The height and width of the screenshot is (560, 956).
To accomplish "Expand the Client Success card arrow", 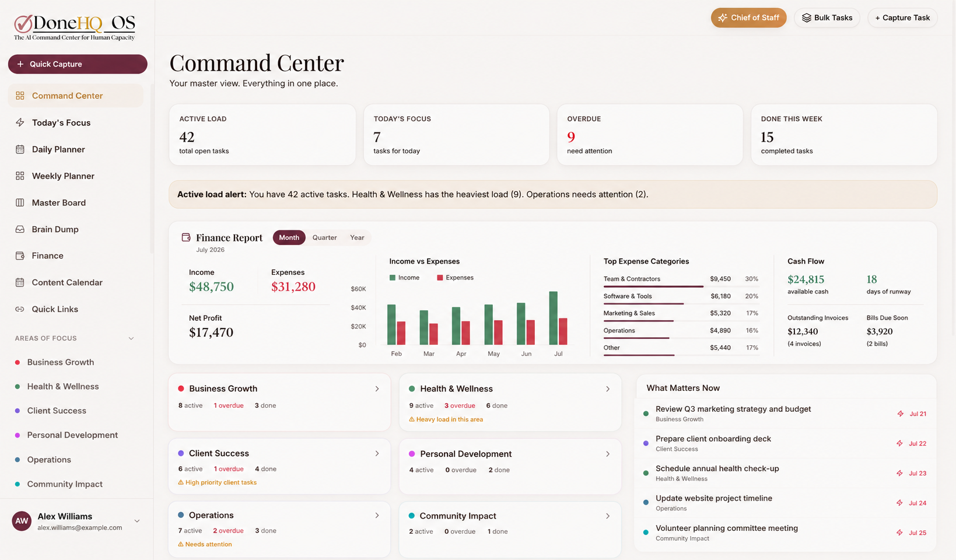I will click(377, 453).
